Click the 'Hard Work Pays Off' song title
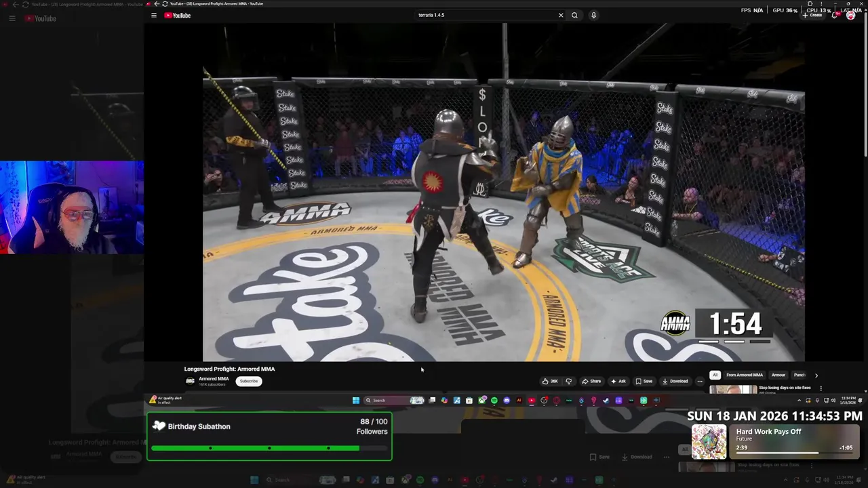 pos(768,432)
